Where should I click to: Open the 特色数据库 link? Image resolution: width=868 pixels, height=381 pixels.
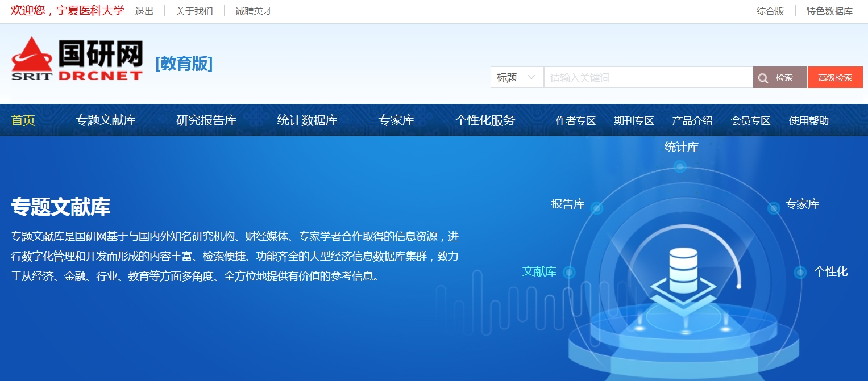tap(829, 11)
